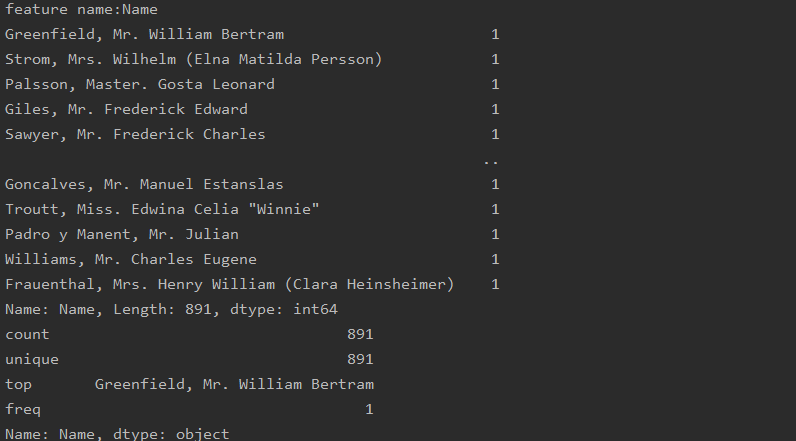Screen dimensions: 796x441
Task: Click the count 1 beside the Strom row
Action: pos(495,59)
